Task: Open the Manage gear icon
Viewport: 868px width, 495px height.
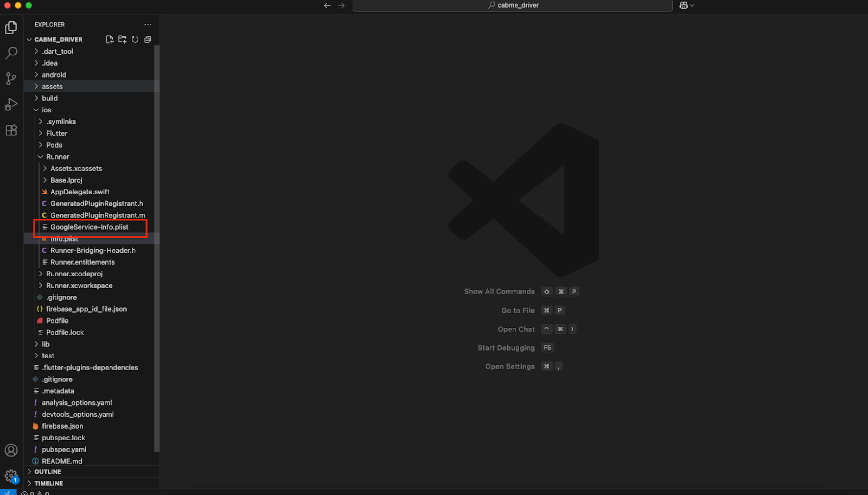Action: click(11, 476)
